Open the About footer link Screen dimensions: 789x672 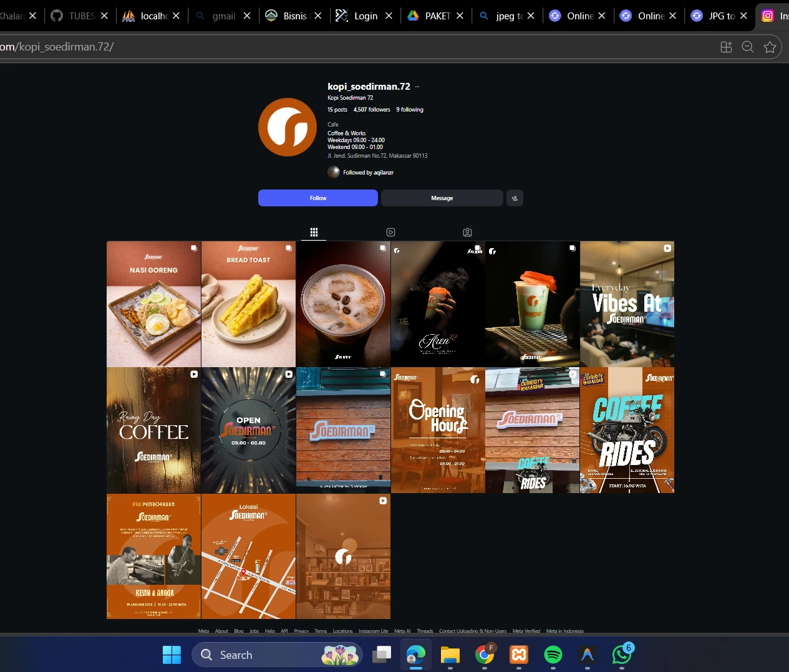coord(221,631)
